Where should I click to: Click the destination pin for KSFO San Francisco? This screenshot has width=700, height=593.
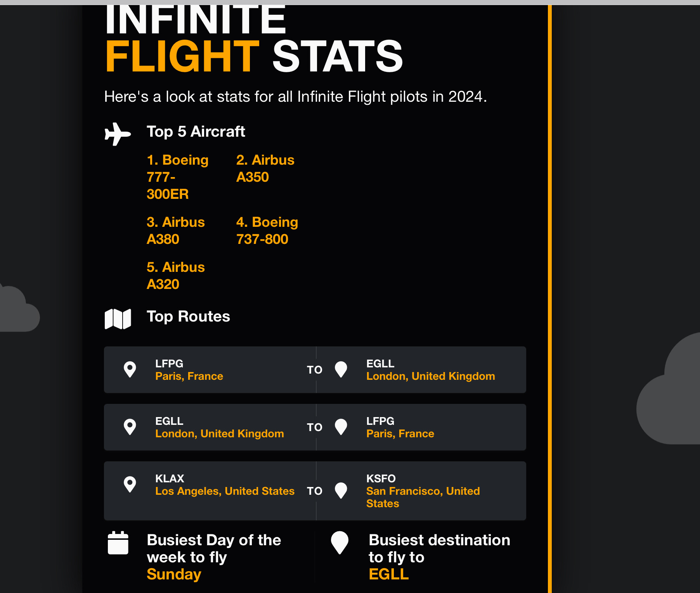tap(341, 490)
